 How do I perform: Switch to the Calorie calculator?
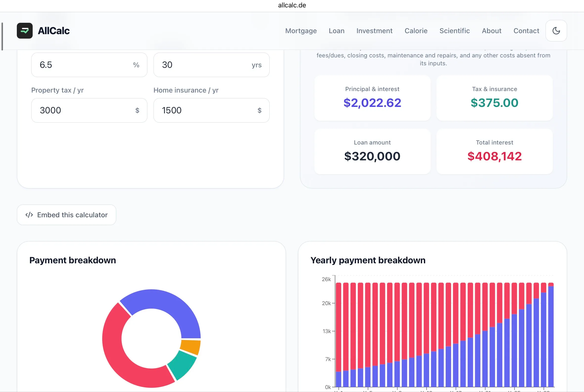[x=416, y=31]
